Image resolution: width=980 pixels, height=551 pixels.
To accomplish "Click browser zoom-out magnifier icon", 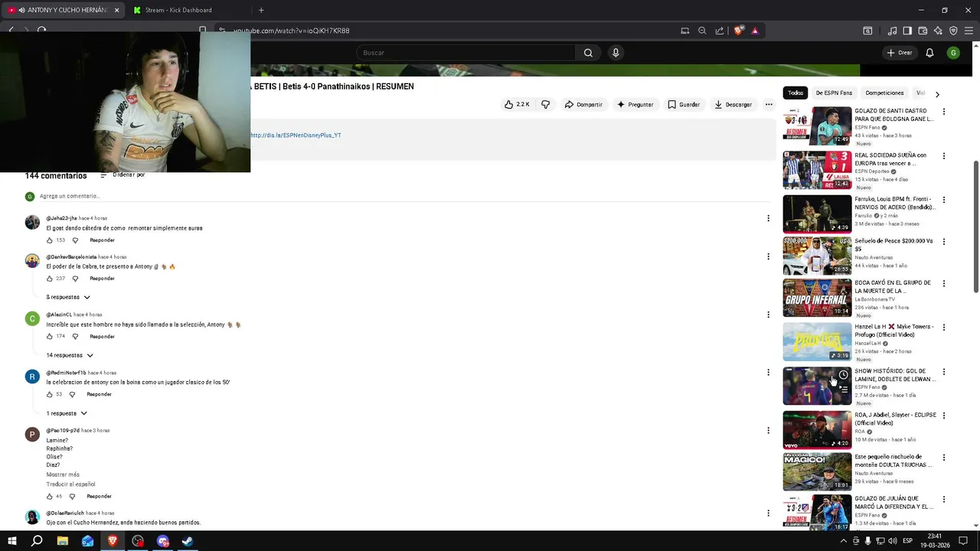I will coord(702,31).
